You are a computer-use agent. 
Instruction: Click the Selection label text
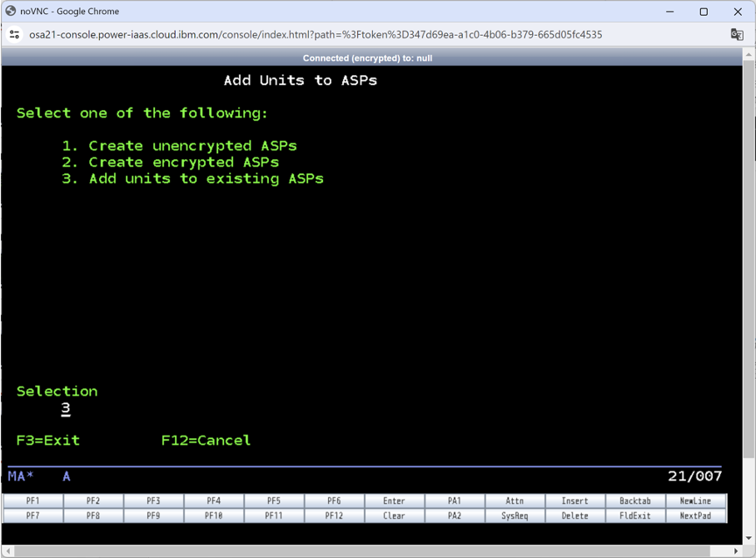pos(57,391)
